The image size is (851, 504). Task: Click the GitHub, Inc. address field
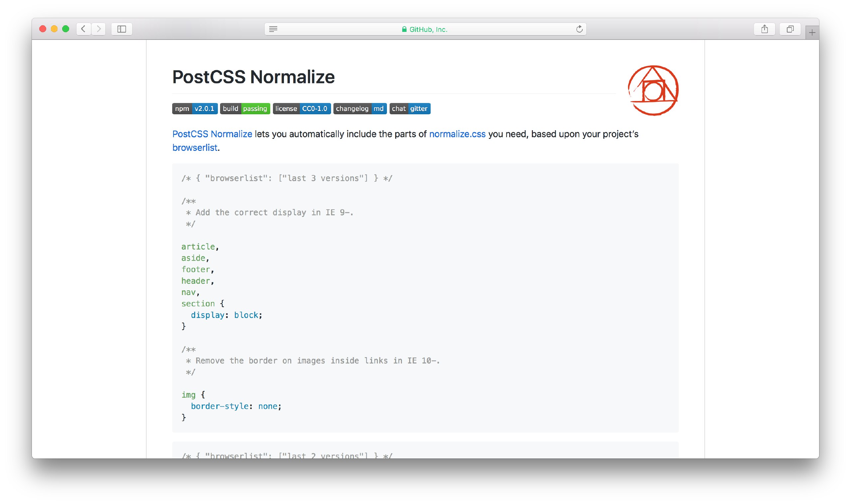coord(425,29)
